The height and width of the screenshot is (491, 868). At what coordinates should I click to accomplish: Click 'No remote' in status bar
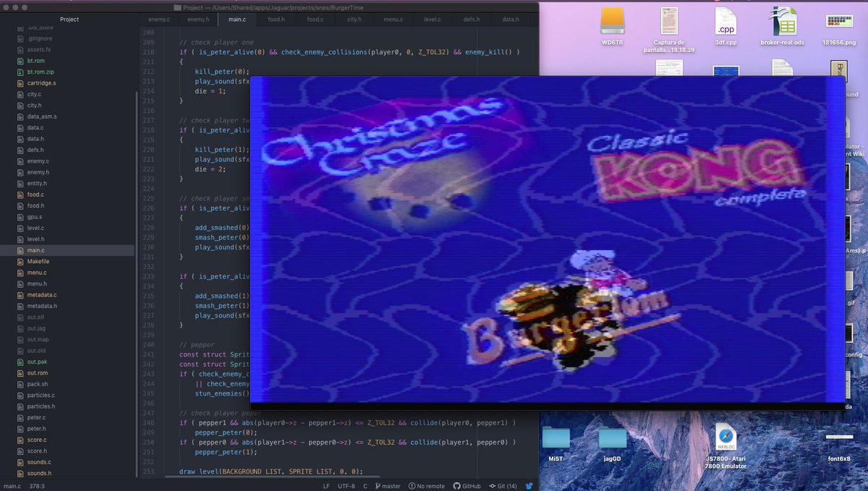[x=427, y=486]
